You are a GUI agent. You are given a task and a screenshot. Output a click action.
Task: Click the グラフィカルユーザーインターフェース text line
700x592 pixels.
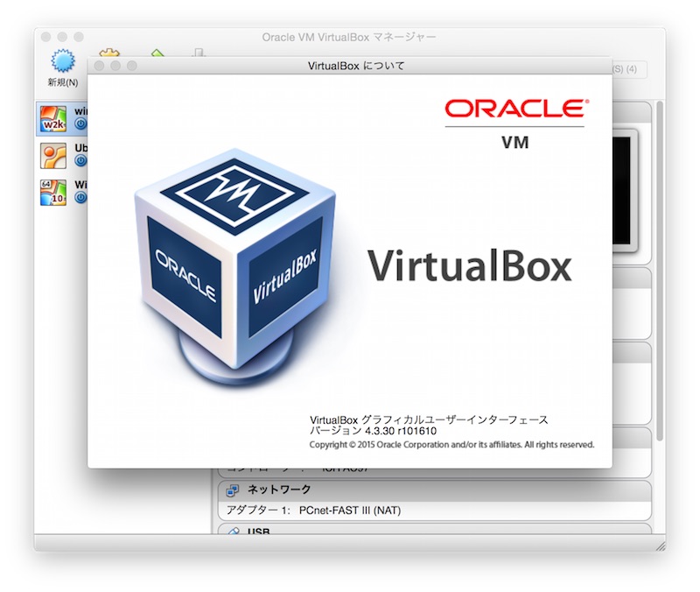tap(429, 420)
